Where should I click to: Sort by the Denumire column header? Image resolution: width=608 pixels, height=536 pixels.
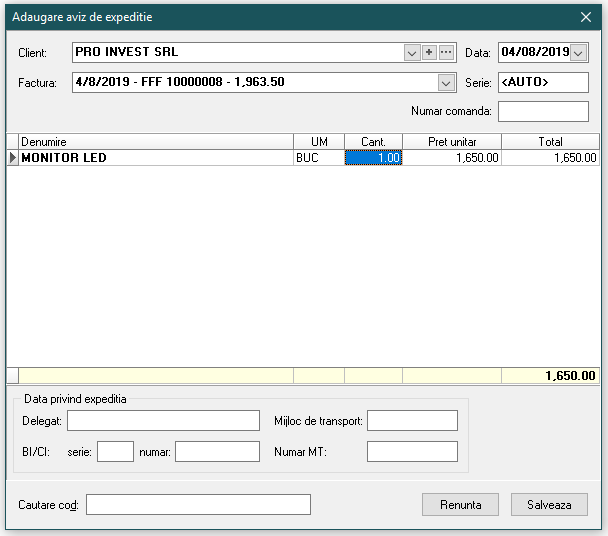155,142
